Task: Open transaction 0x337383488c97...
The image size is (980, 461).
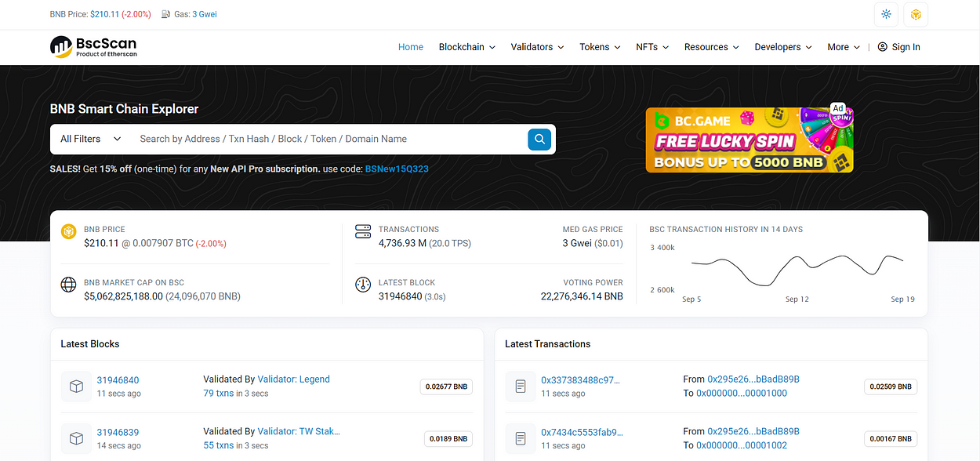Action: point(580,380)
